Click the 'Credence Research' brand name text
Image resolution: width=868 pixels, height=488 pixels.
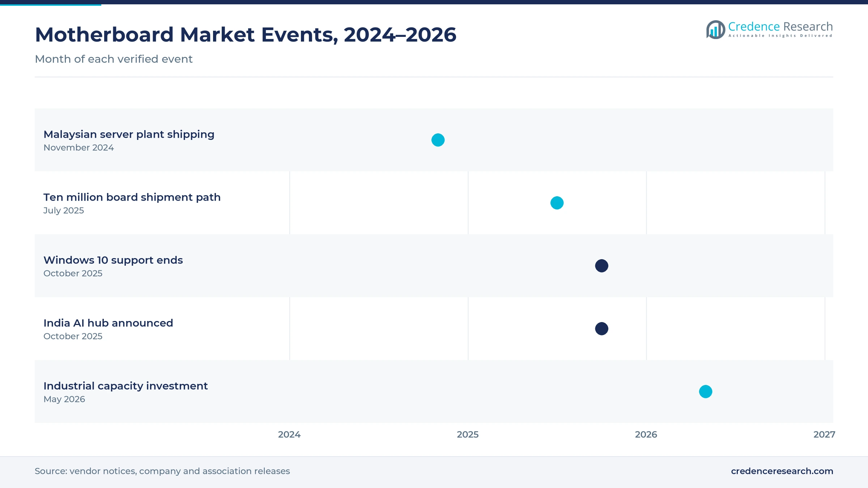(x=780, y=26)
